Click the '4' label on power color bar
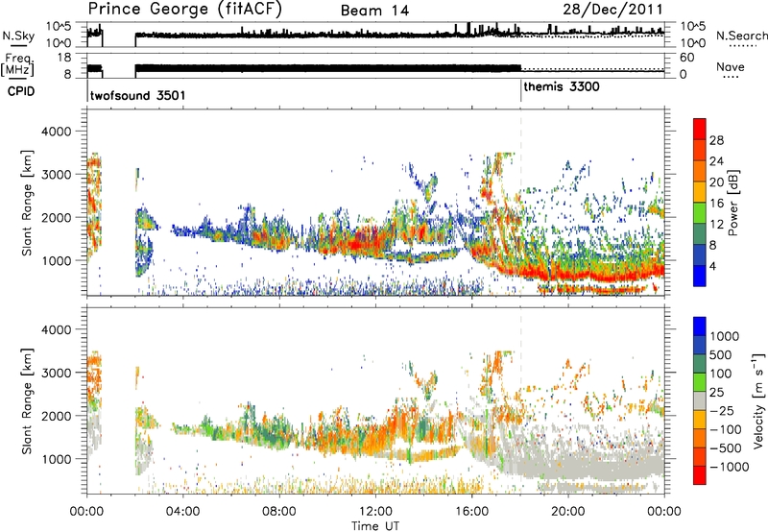The width and height of the screenshot is (768, 532). pyautogui.click(x=713, y=267)
